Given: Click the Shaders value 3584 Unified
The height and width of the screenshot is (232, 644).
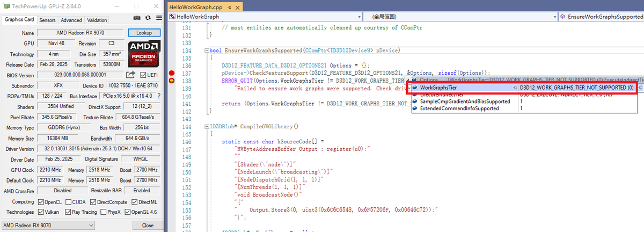Looking at the screenshot, I should click(x=61, y=106).
